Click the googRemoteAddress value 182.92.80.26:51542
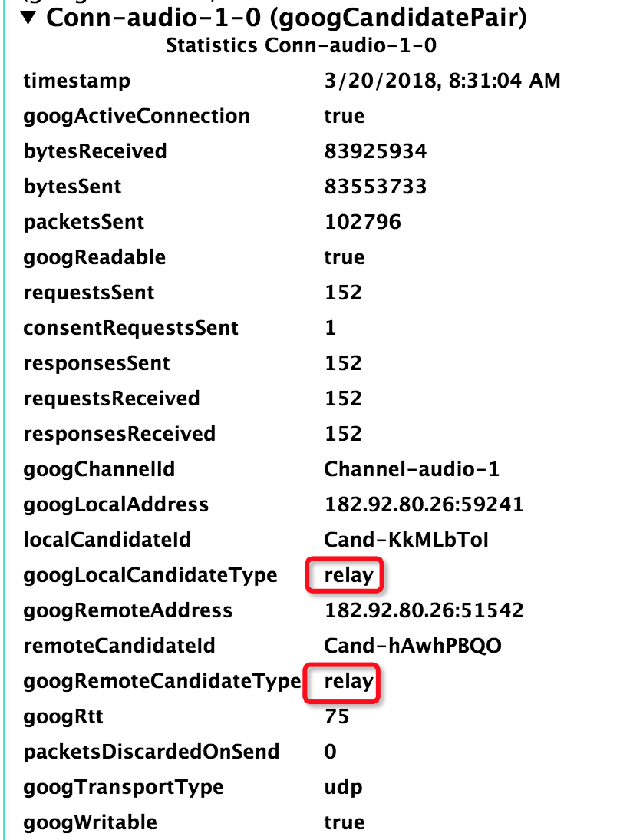 point(424,610)
